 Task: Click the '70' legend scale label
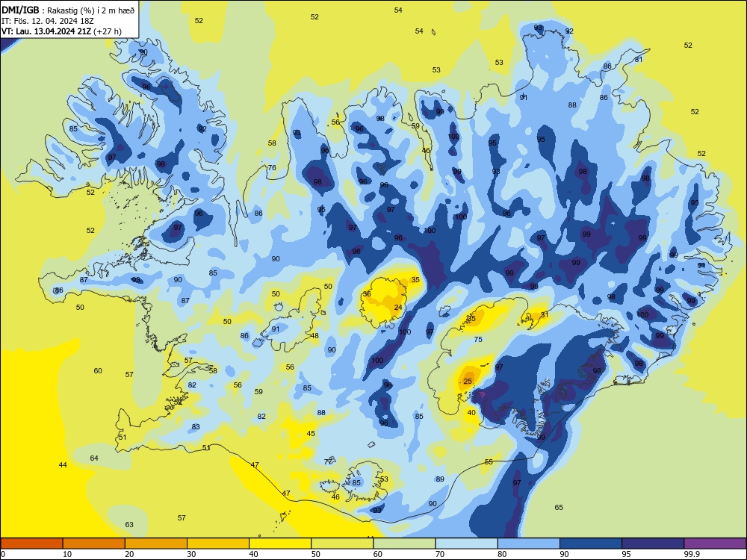pos(440,554)
